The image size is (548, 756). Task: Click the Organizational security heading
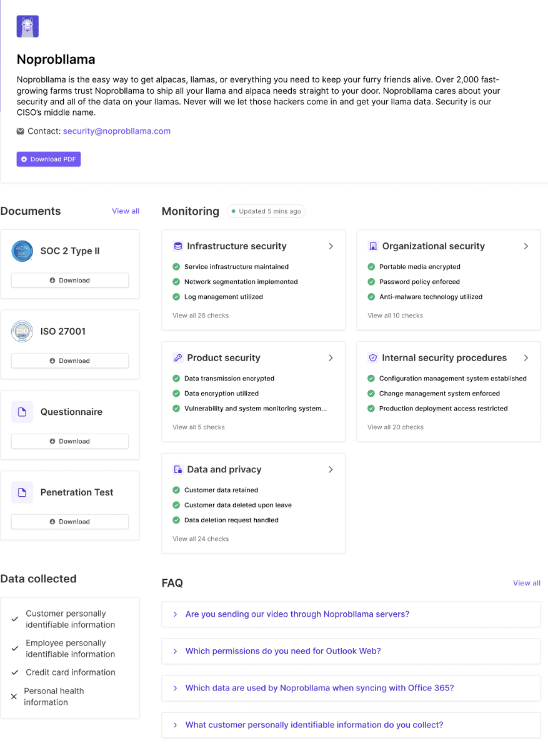[x=434, y=246]
